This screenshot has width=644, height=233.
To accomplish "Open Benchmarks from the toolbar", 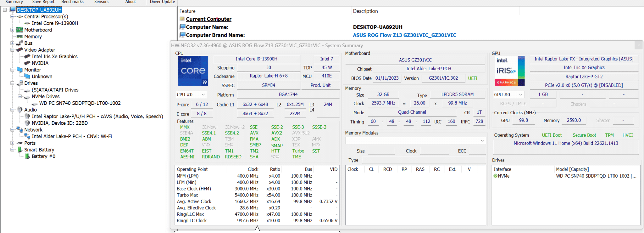I will click(72, 2).
